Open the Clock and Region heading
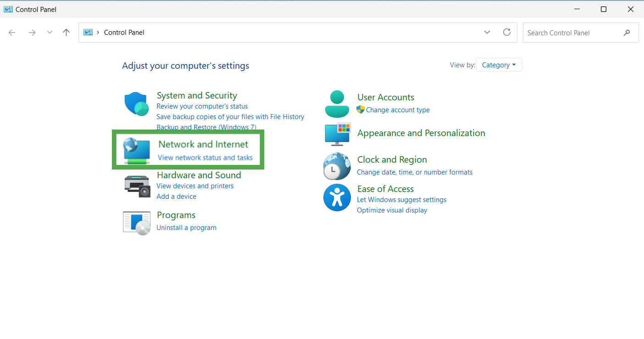 tap(392, 160)
